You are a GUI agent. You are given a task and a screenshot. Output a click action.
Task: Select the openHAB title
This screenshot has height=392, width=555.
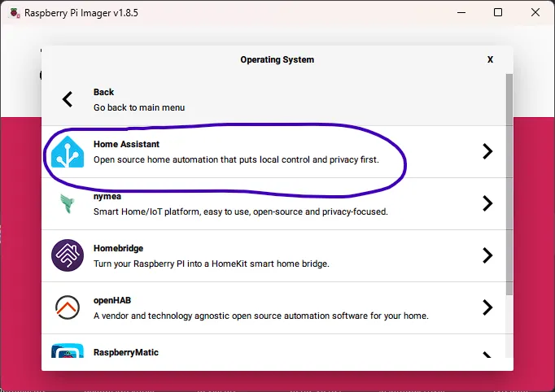click(x=112, y=300)
